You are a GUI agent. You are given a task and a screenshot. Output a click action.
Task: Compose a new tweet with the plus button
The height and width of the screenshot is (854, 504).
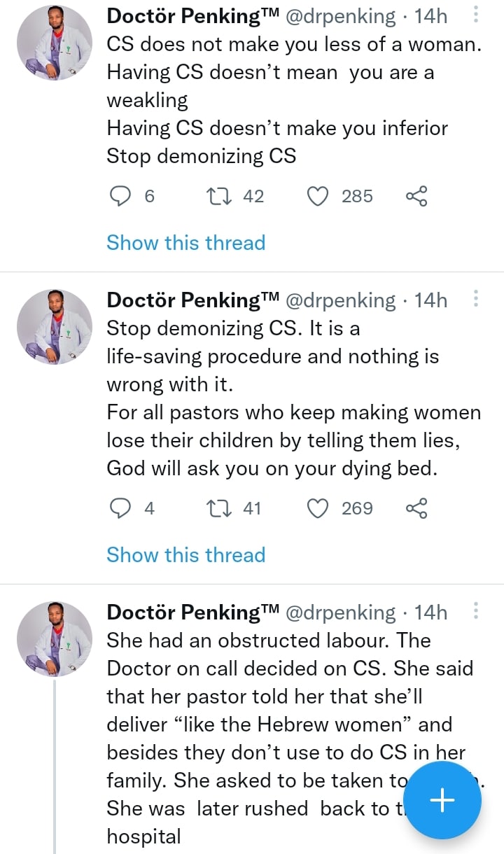(442, 799)
